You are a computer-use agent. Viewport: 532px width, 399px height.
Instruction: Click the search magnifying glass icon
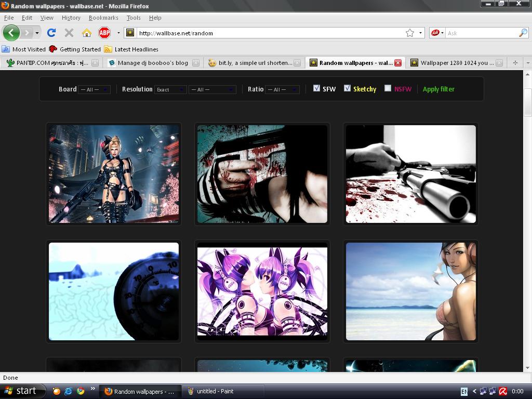(523, 33)
